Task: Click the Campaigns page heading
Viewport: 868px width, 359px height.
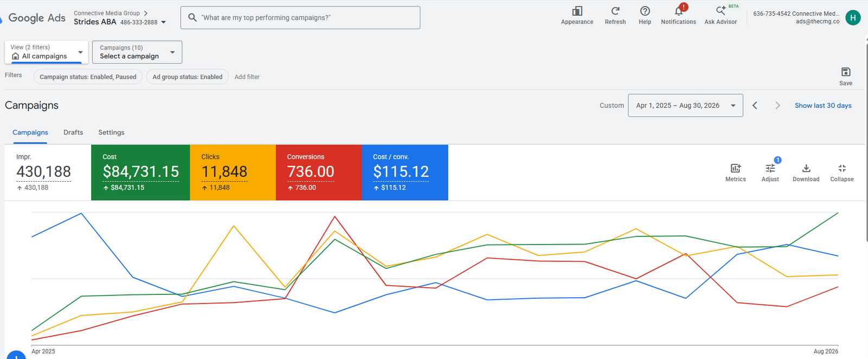Action: pos(31,105)
